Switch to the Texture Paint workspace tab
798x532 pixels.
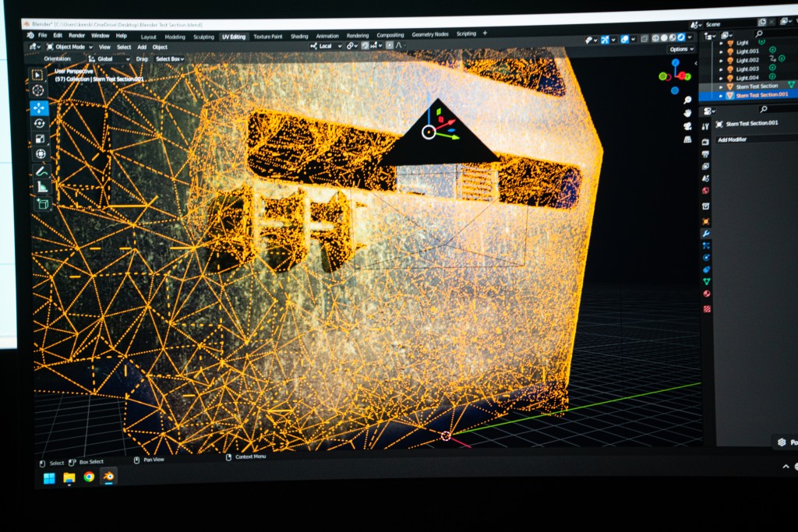tap(267, 36)
